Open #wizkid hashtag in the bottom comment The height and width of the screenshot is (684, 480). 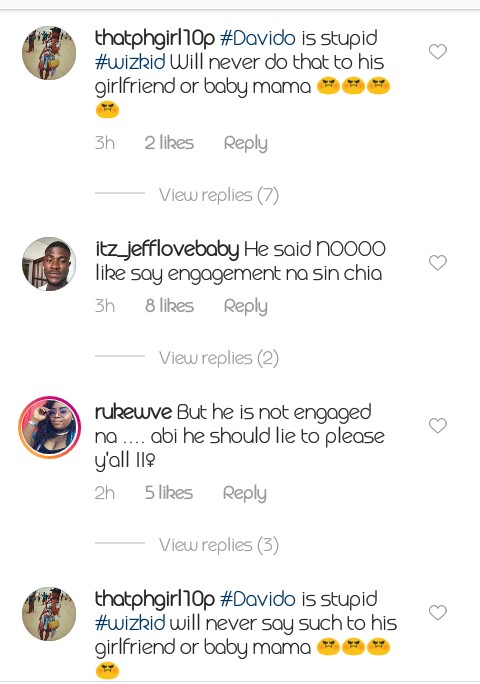(130, 623)
